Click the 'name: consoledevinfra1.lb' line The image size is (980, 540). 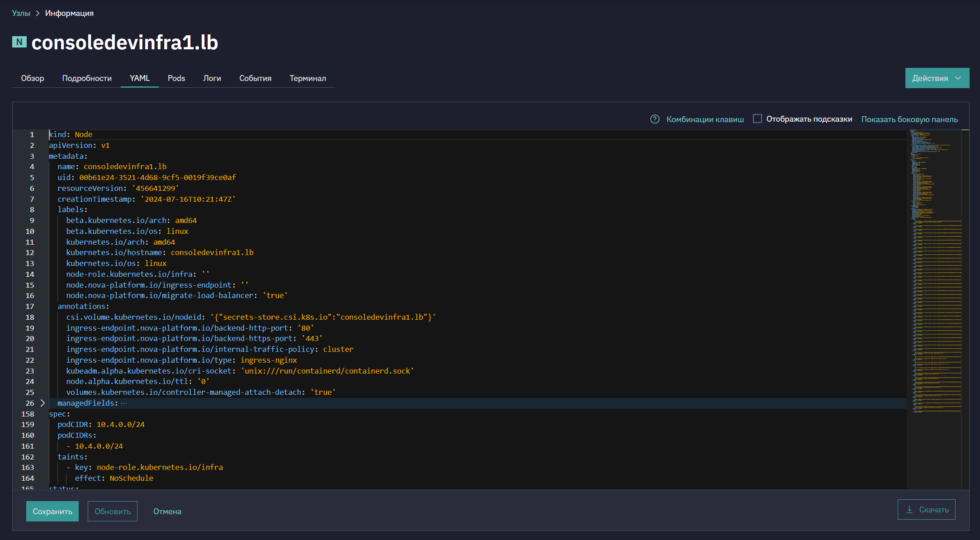tap(112, 166)
